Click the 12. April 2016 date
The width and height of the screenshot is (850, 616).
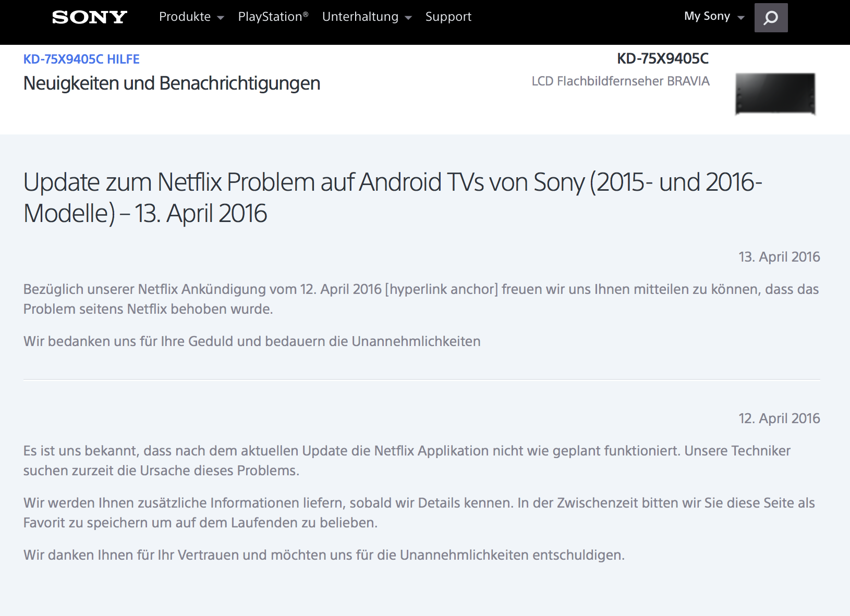click(x=779, y=418)
